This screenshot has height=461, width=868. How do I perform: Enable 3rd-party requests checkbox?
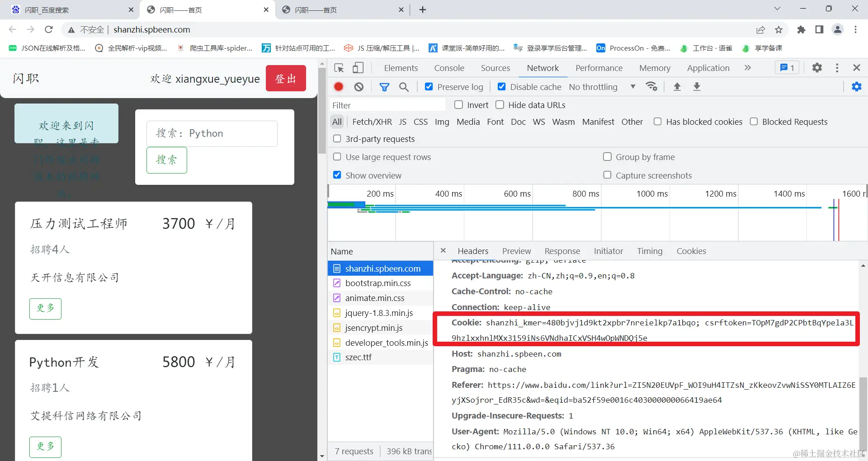[x=337, y=139]
